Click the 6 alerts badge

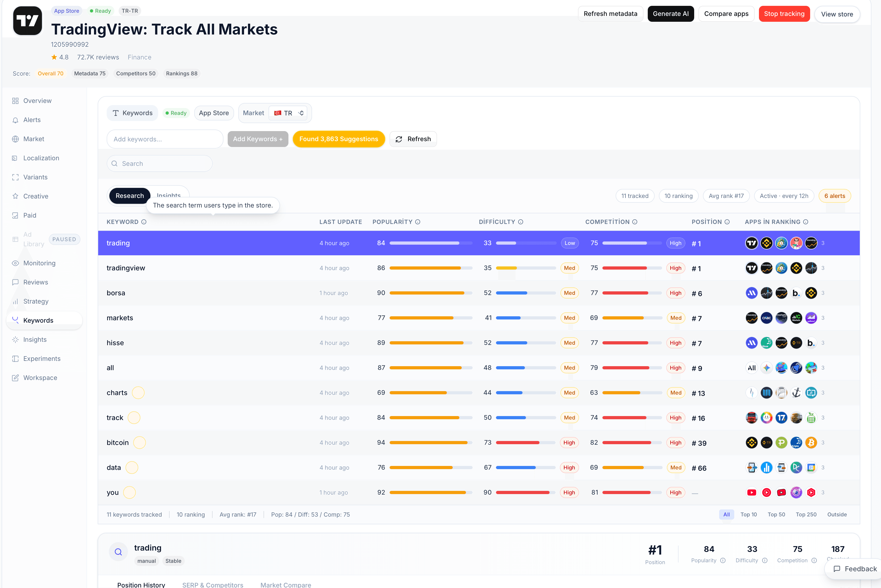pyautogui.click(x=835, y=196)
